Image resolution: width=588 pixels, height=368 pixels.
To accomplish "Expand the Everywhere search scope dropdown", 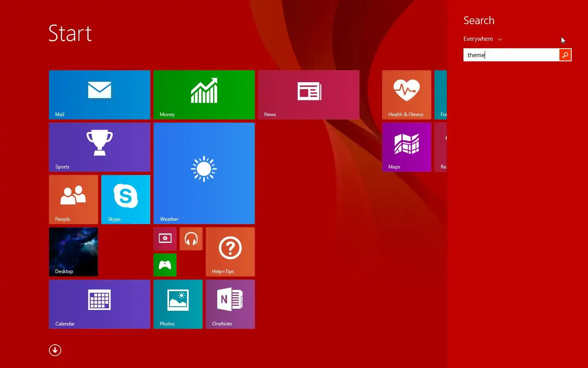I will 483,39.
